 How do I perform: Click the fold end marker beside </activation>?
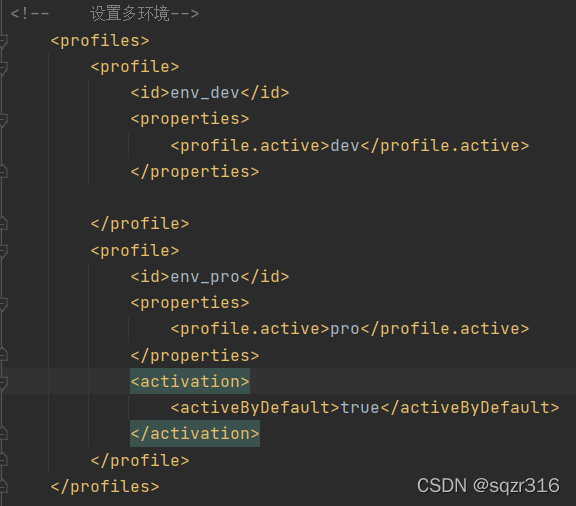click(3, 434)
